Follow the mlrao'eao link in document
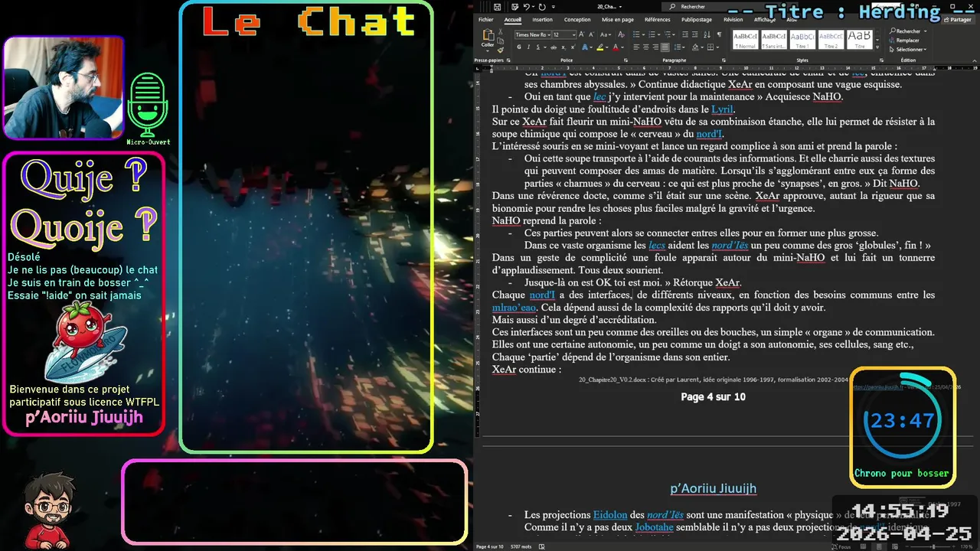The height and width of the screenshot is (551, 980). coord(514,308)
